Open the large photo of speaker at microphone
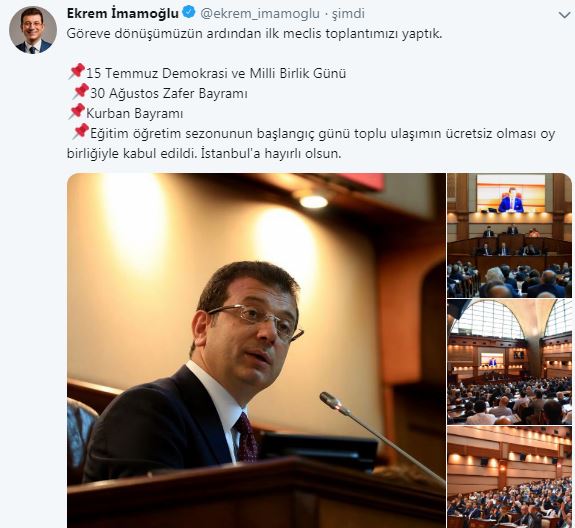The width and height of the screenshot is (575, 528). coord(256,351)
